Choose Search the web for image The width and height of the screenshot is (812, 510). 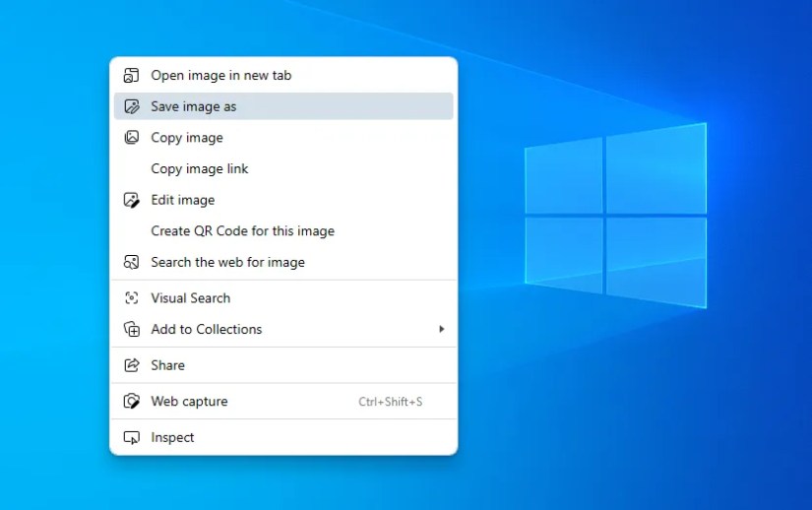tap(283, 262)
